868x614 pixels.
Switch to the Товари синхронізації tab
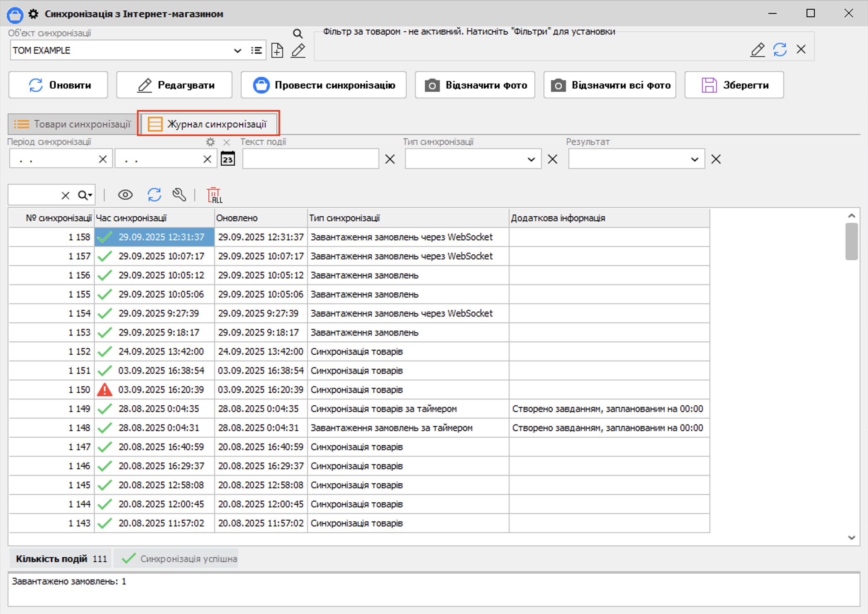click(73, 124)
